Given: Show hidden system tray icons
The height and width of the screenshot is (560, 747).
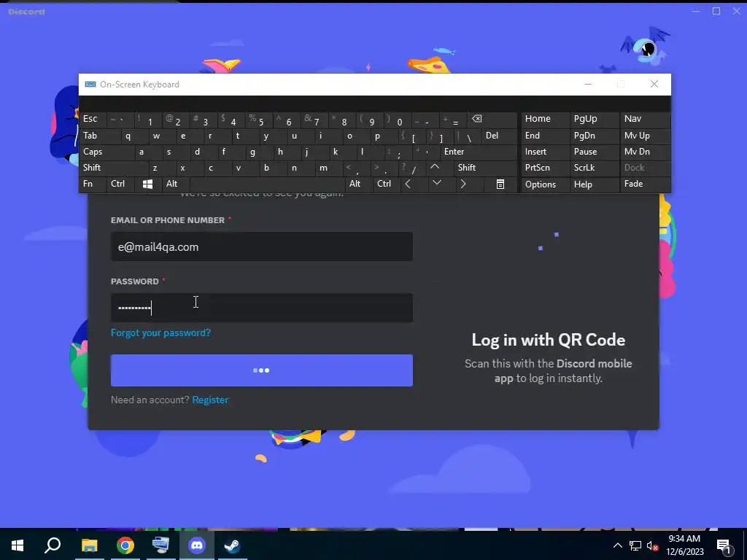Looking at the screenshot, I should tap(617, 545).
